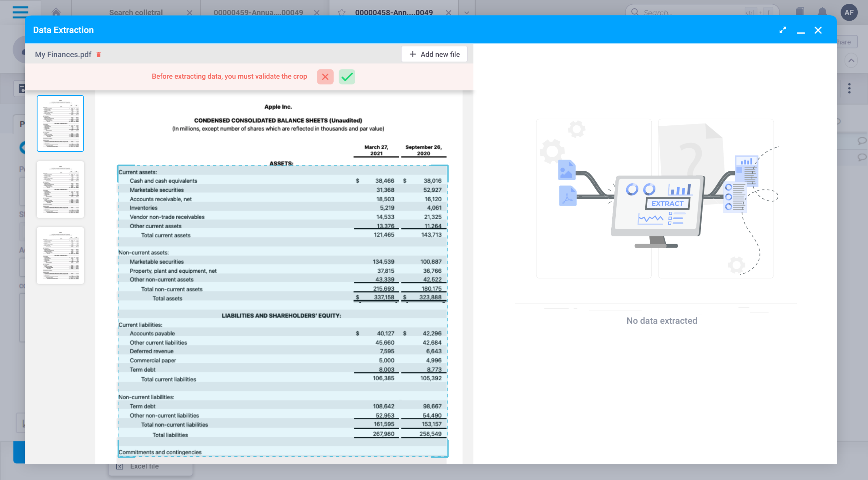
Task: Close the 00000458-Ann tab
Action: tap(448, 13)
